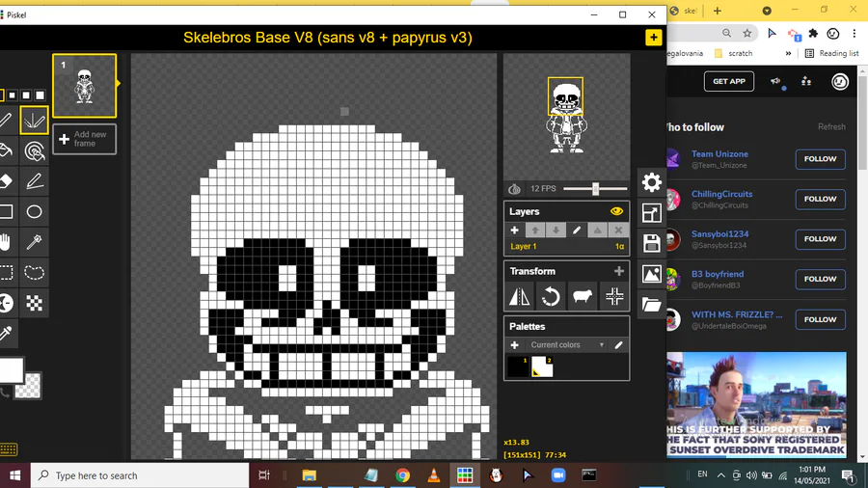This screenshot has height=488, width=868.
Task: Select the rectangle tool
Action: (5, 211)
